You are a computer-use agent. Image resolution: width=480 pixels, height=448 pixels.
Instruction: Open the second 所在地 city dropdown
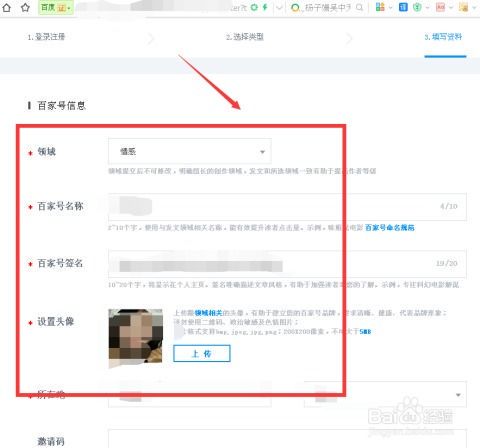385,395
